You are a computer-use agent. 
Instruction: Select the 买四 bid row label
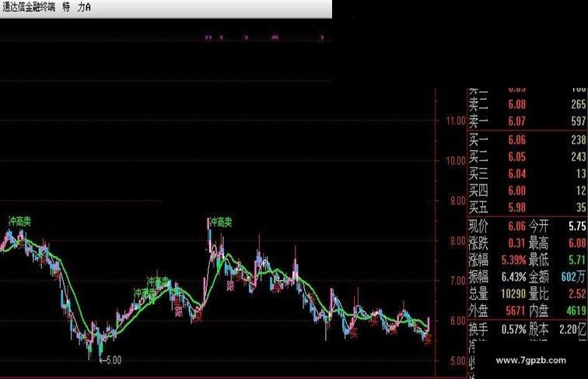pyautogui.click(x=478, y=191)
